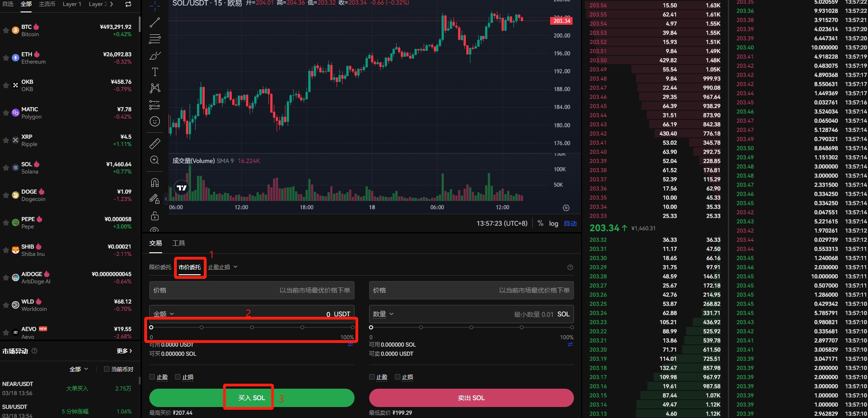
Task: Click the SHIB coin logo
Action: pos(15,250)
